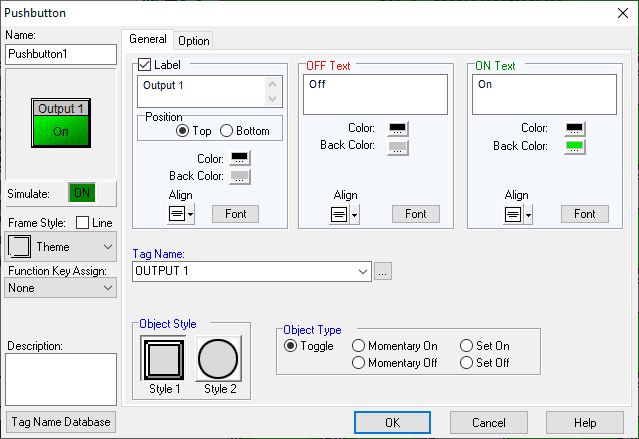The height and width of the screenshot is (439, 639).
Task: Toggle the Label checkbox
Action: tap(144, 65)
